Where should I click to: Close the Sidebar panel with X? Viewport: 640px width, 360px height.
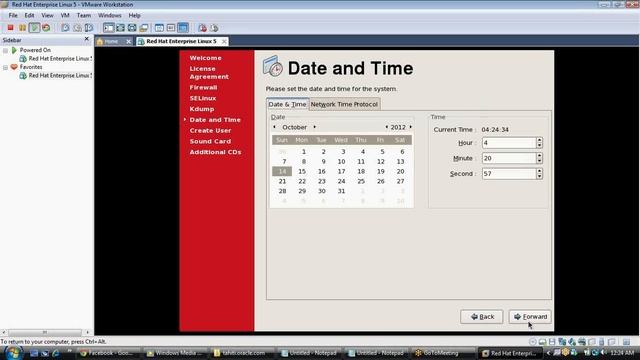pyautogui.click(x=87, y=39)
